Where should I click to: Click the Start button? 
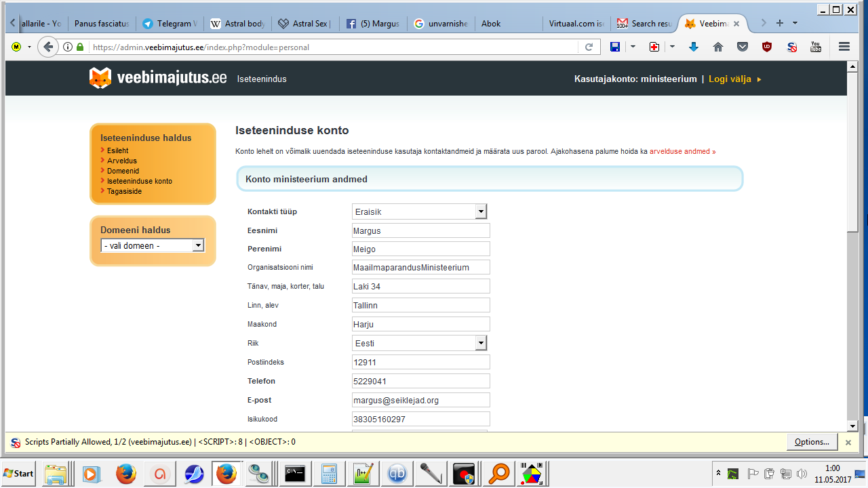[x=18, y=473]
